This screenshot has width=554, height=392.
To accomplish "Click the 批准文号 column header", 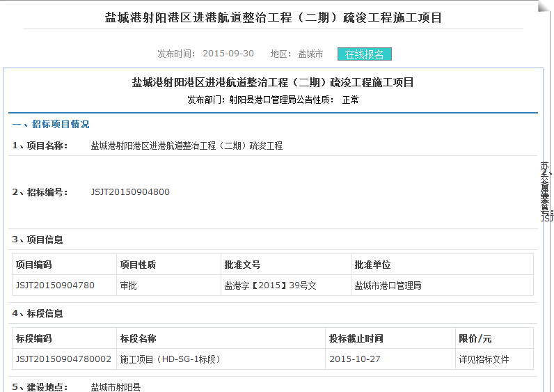I will coord(242,265).
